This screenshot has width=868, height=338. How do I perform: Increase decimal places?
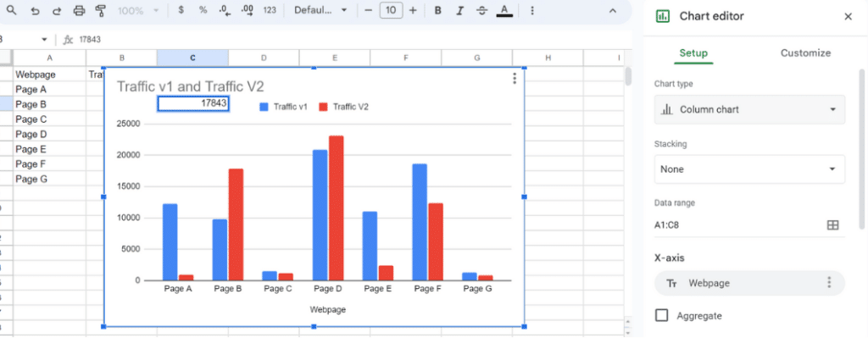pos(248,10)
